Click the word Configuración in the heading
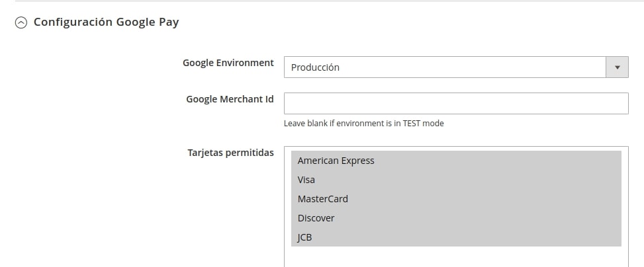 point(73,22)
